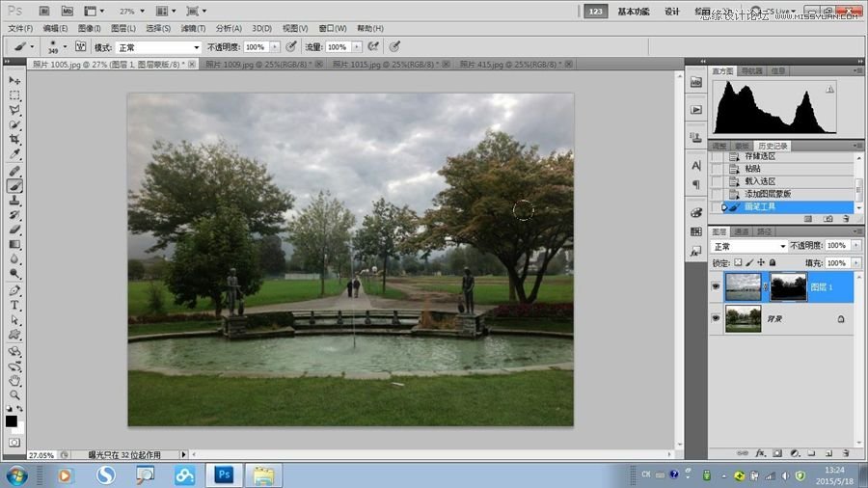
Task: Select the Horizontal Type tool
Action: click(x=14, y=306)
